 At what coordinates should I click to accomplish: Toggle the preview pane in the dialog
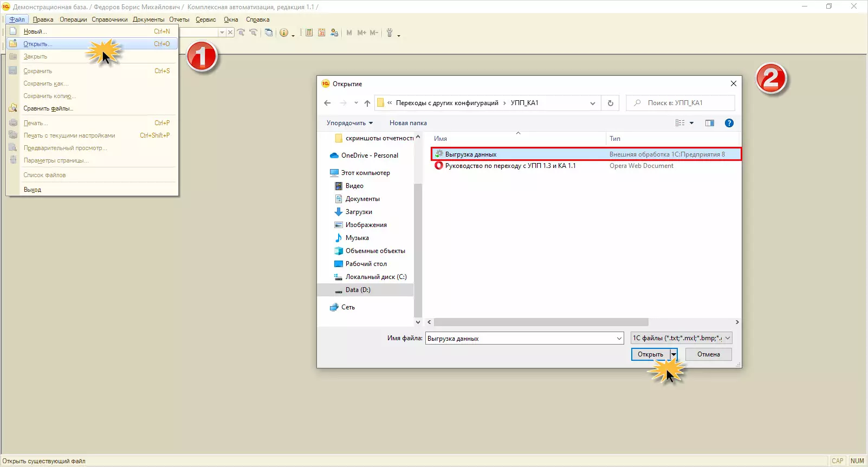(x=710, y=123)
